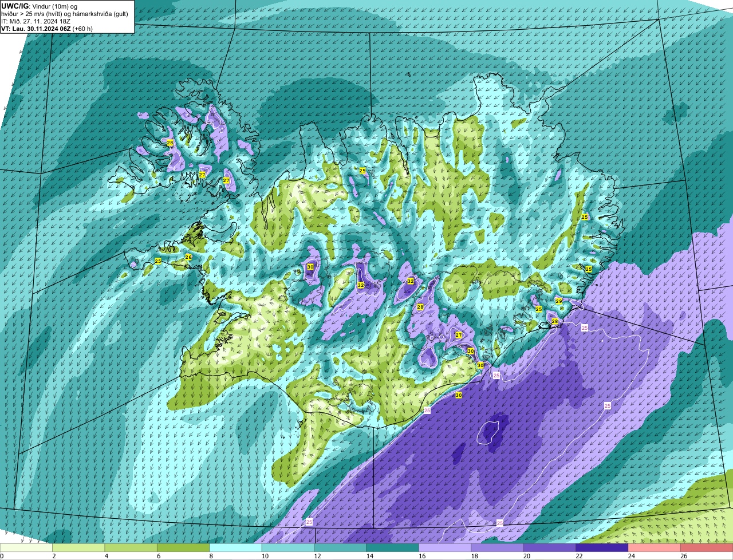
Task: Click the legend tick label "2"
Action: click(54, 555)
